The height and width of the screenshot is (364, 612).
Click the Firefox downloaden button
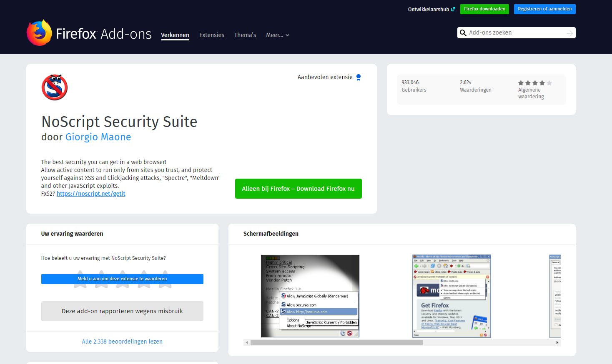click(484, 9)
